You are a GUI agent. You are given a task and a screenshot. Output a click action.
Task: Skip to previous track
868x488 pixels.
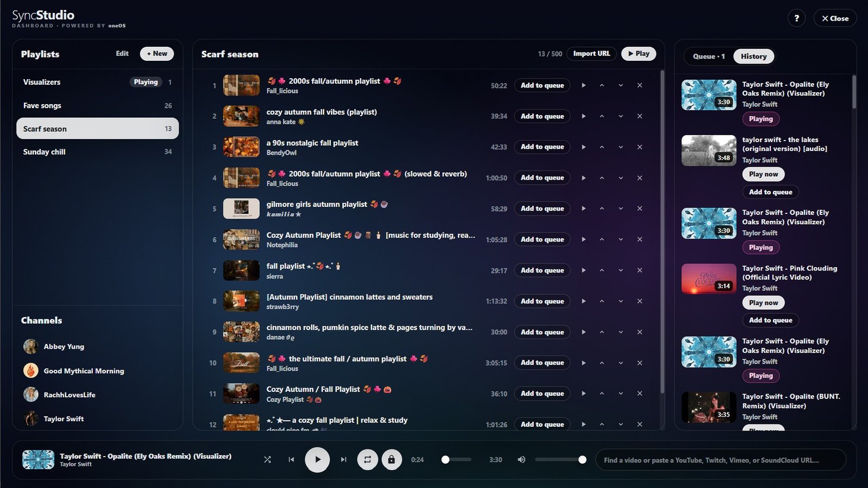[x=291, y=460]
